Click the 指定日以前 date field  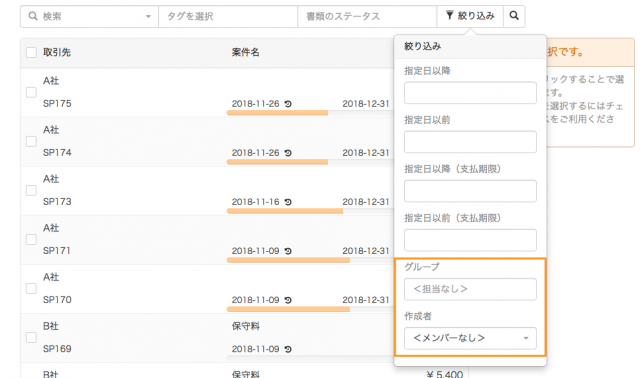[x=470, y=142]
